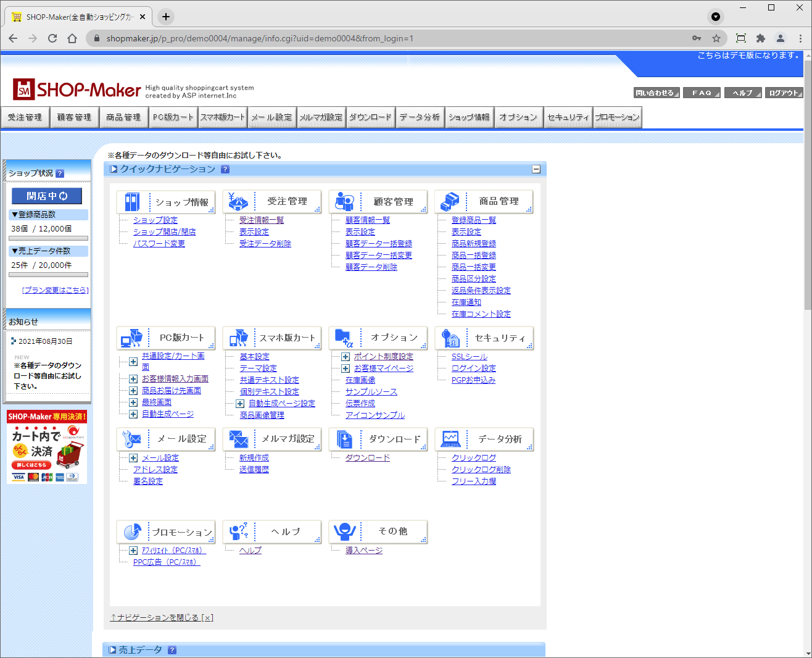Open Chrome extensions puzzle icon
Viewport: 812px width, 658px height.
point(761,38)
